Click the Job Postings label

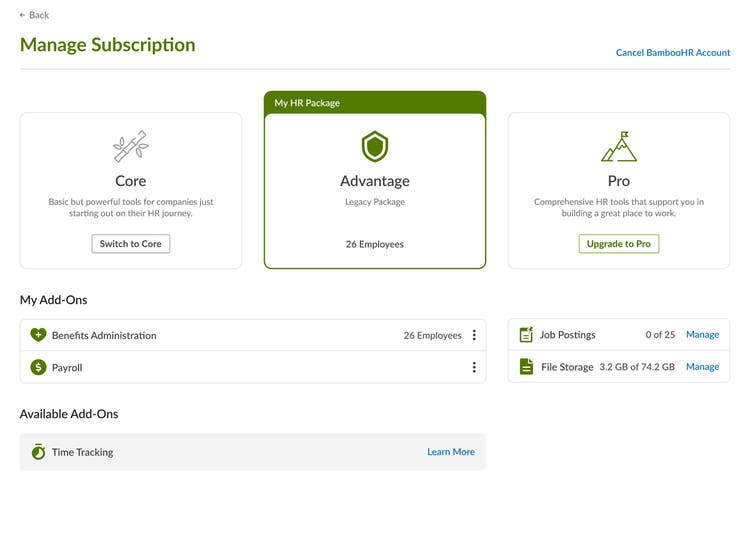tap(567, 335)
